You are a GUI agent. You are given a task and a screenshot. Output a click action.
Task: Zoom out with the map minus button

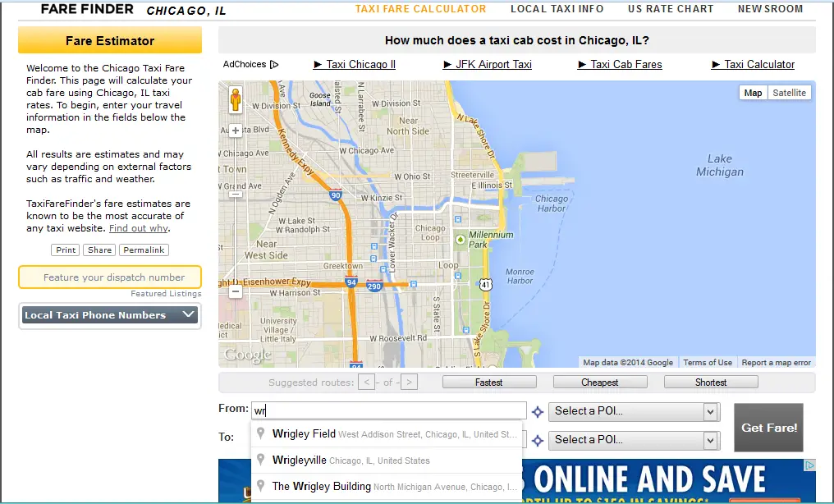235,292
